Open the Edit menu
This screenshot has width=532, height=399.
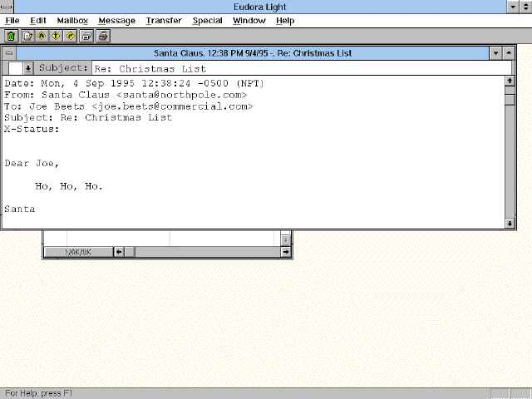(x=38, y=21)
